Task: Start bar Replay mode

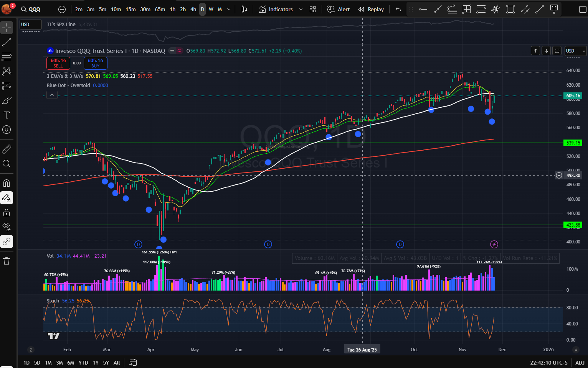Action: tap(371, 9)
